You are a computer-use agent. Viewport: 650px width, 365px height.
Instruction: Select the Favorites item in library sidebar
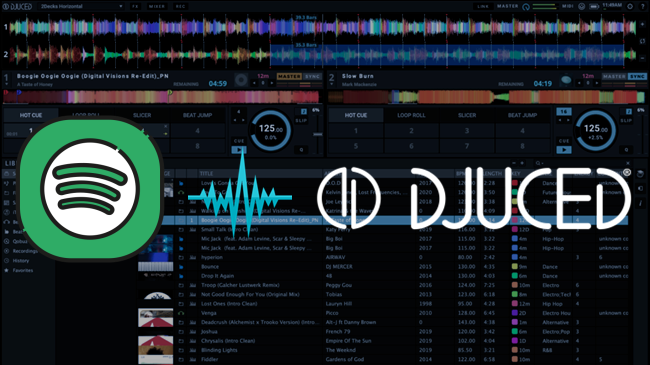[22, 270]
